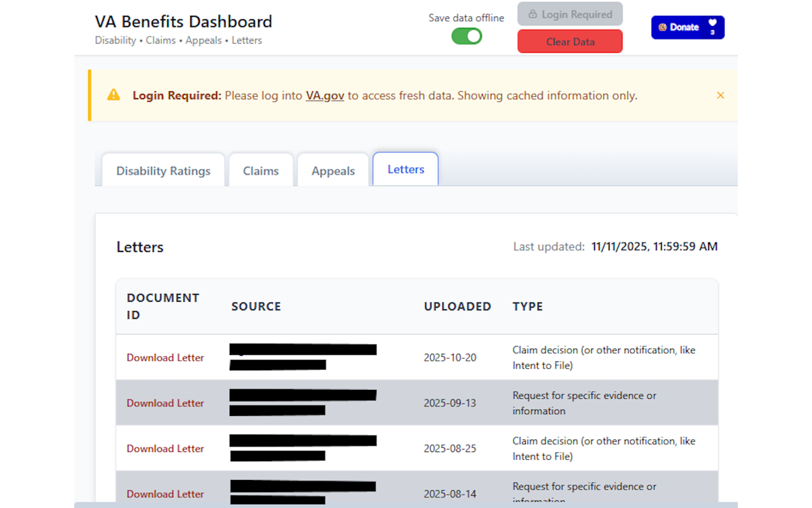Dismiss the login warning banner
This screenshot has width=812, height=508.
(x=721, y=95)
